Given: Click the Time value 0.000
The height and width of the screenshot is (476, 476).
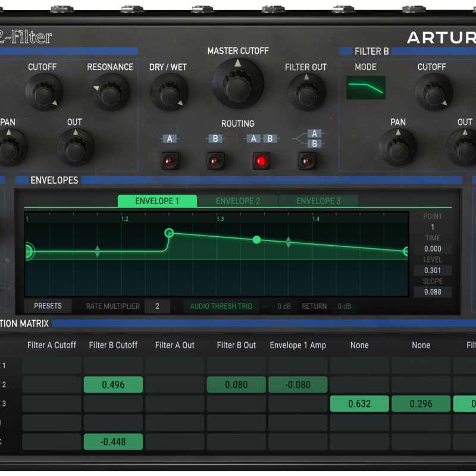Looking at the screenshot, I should coord(433,249).
